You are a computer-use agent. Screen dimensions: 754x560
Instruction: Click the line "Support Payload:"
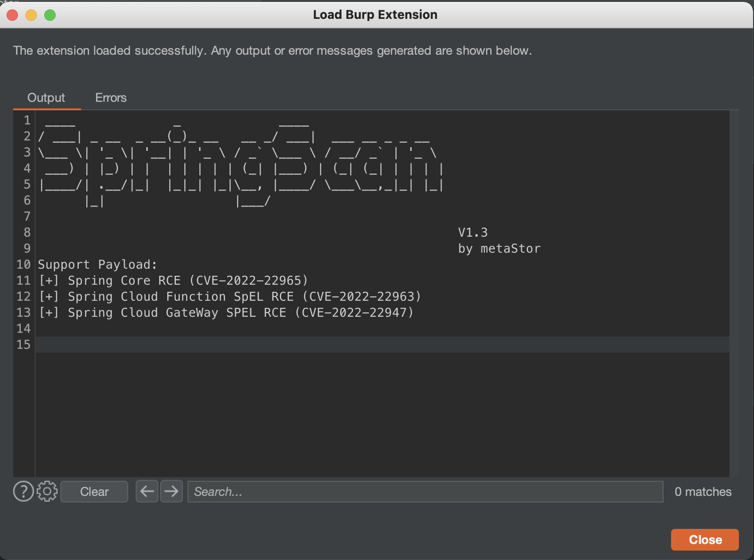pos(98,264)
